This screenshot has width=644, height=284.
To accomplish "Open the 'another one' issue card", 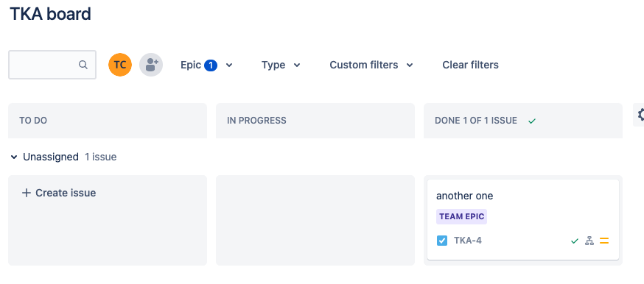I will pos(523,219).
